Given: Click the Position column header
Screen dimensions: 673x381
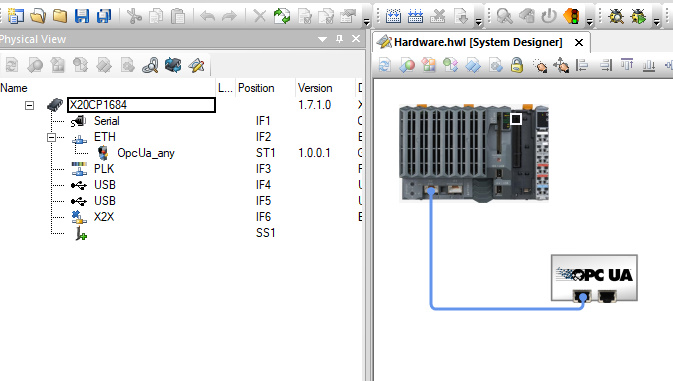Looking at the screenshot, I should 256,88.
